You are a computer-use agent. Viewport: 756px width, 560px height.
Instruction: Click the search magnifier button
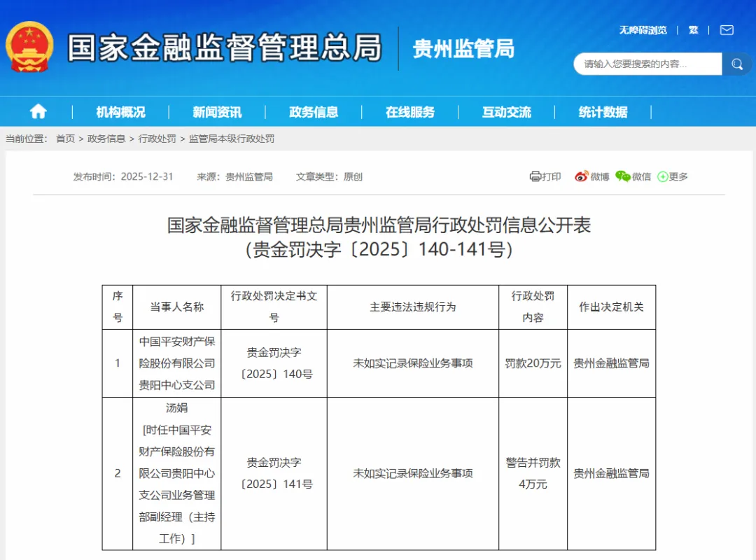736,64
